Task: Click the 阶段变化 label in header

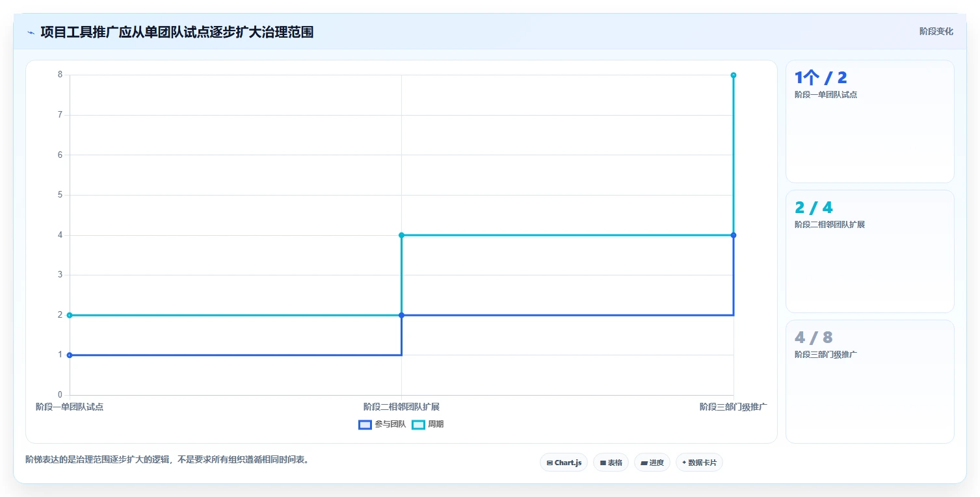Action: click(x=936, y=32)
